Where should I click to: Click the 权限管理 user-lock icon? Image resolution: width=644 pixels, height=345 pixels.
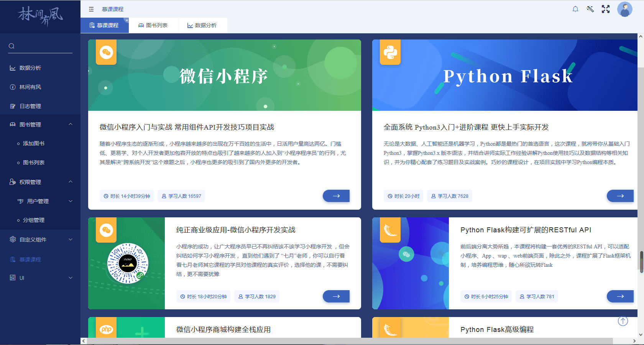point(13,182)
